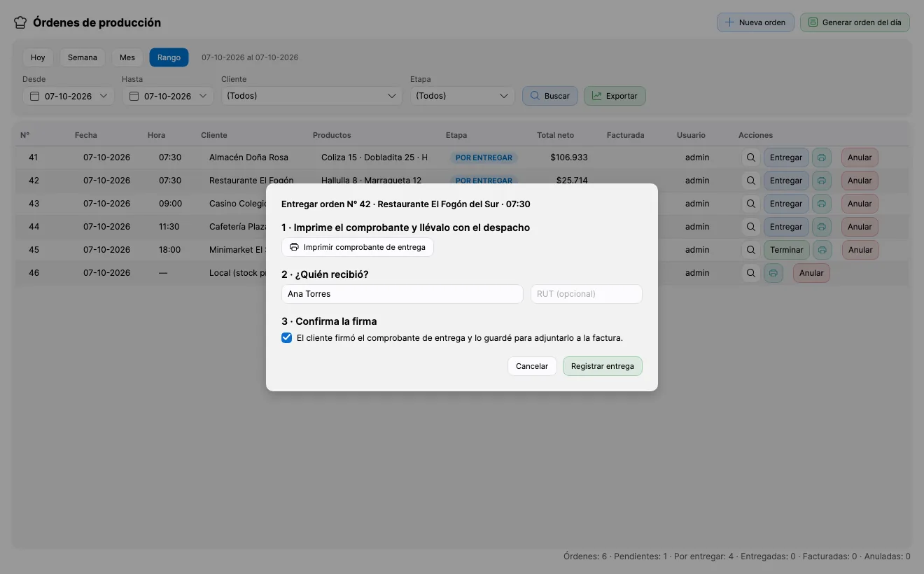Click the printer icon in order 41 row
This screenshot has width=924, height=574.
pyautogui.click(x=822, y=157)
